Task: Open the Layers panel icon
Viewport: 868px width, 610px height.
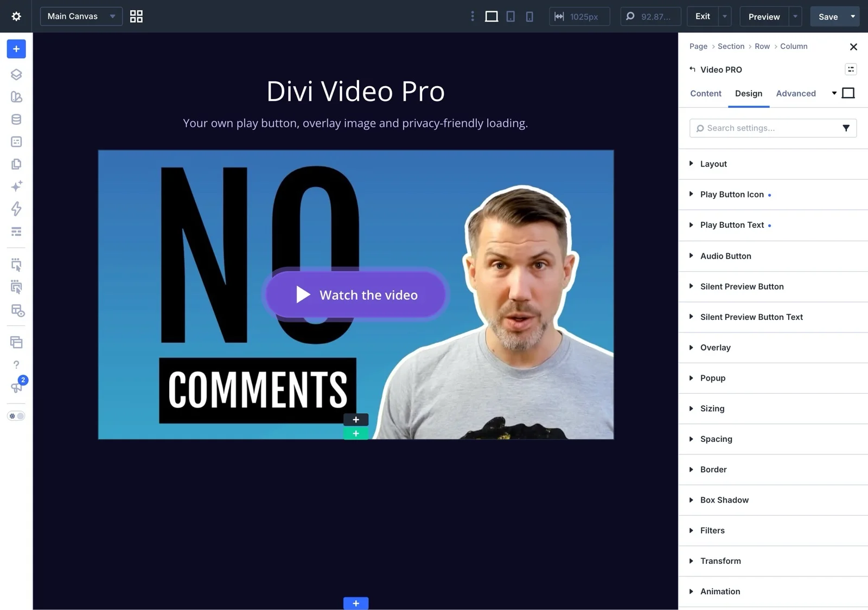Action: pyautogui.click(x=16, y=74)
